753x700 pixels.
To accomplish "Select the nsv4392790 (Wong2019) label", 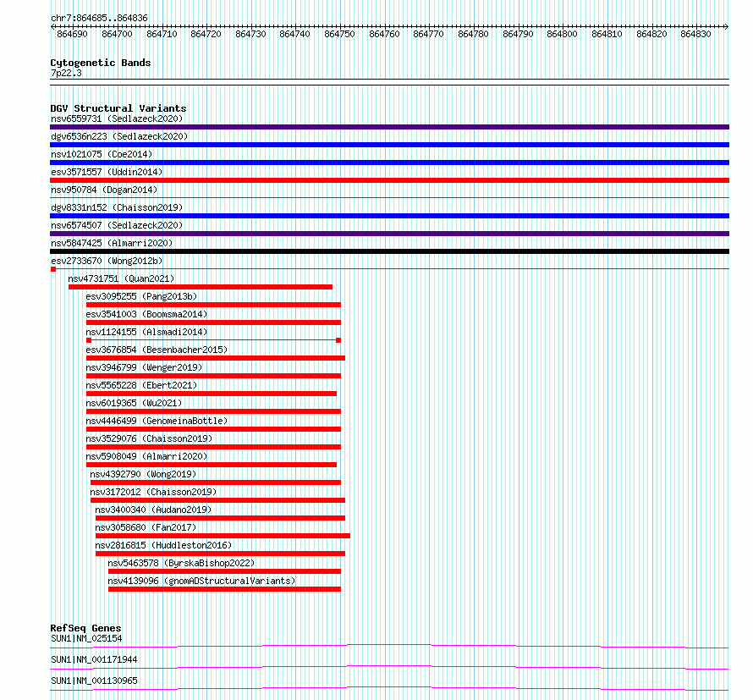I will point(143,474).
